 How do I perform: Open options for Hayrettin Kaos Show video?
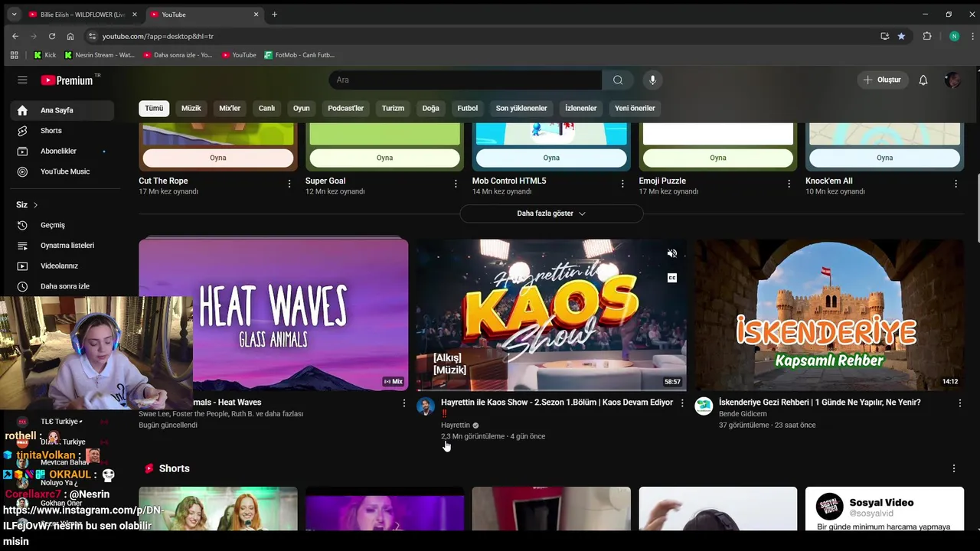[x=682, y=403]
